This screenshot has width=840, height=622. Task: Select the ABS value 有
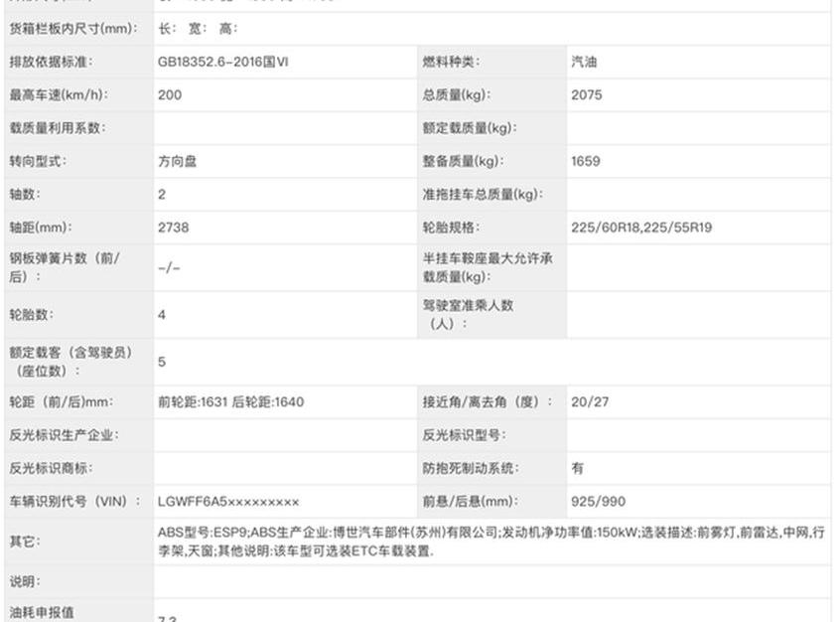578,468
